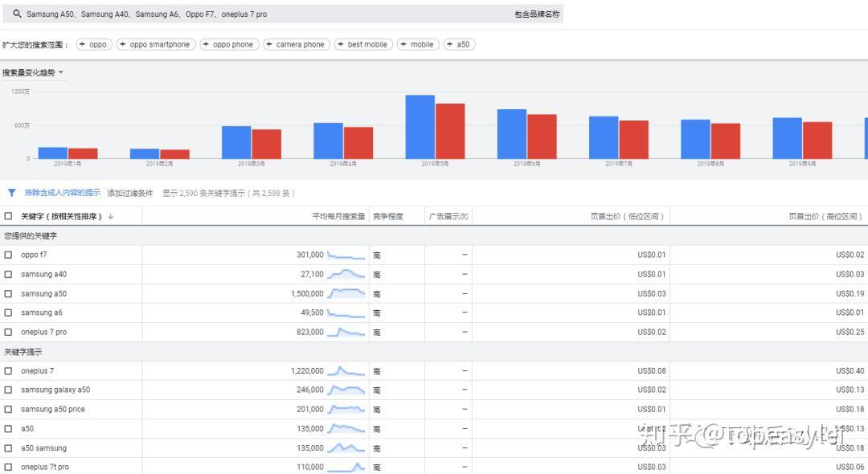This screenshot has height=474, width=868.
Task: Sort by 页首出价（高位区间）column header
Action: pos(825,216)
